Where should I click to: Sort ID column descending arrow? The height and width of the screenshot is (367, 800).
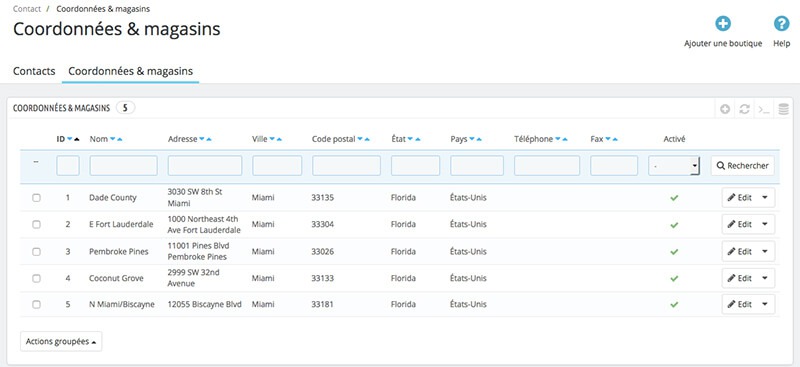(69, 139)
